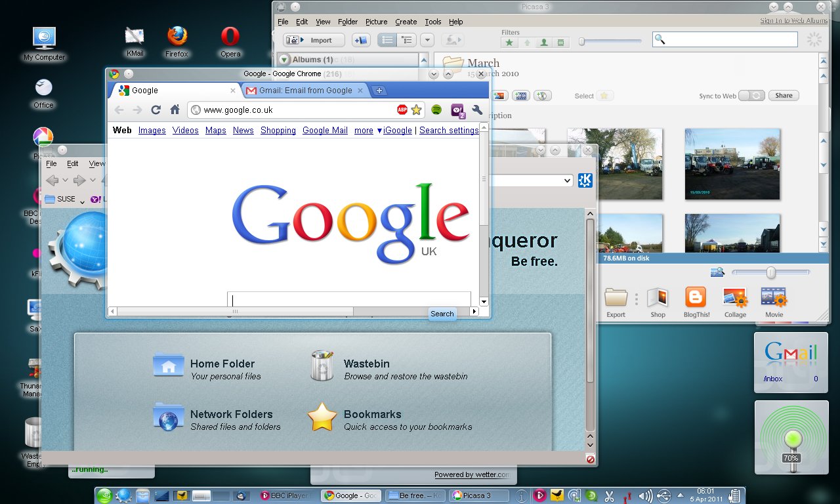Toggle the star for selected photos
Viewport: 840px width, 504px height.
[x=604, y=96]
